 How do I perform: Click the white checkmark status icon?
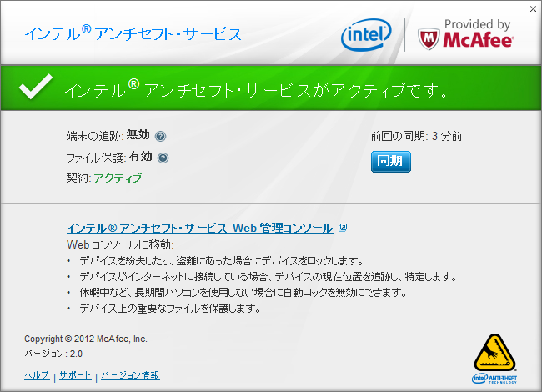tap(36, 87)
